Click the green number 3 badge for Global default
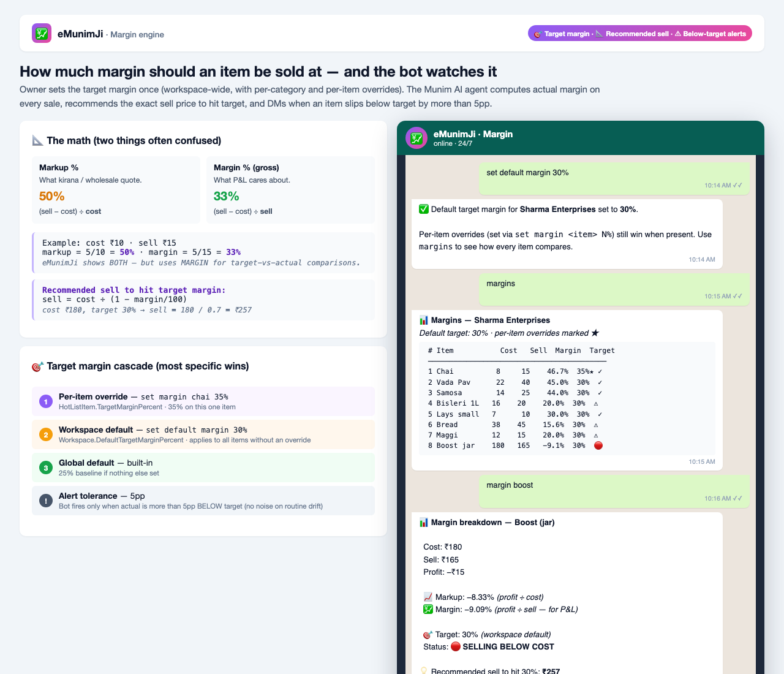Screen dimensions: 784x674 (x=45, y=468)
